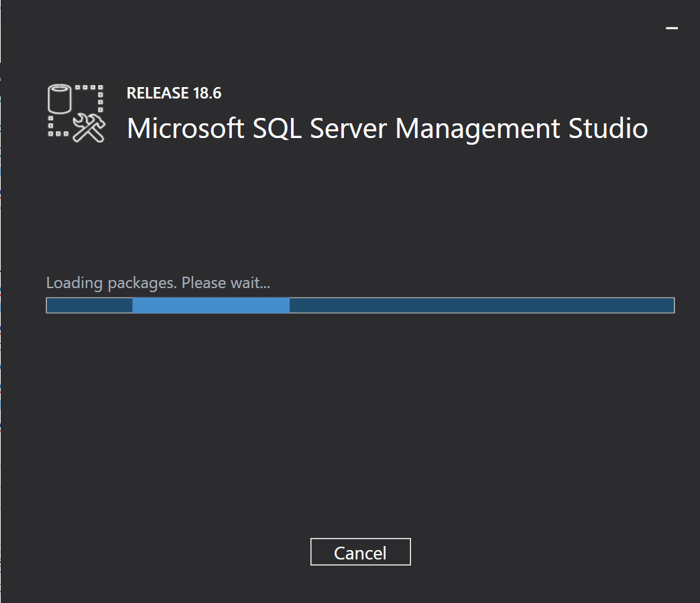
Task: Click the dark left end of progress bar
Action: pyautogui.click(x=89, y=306)
